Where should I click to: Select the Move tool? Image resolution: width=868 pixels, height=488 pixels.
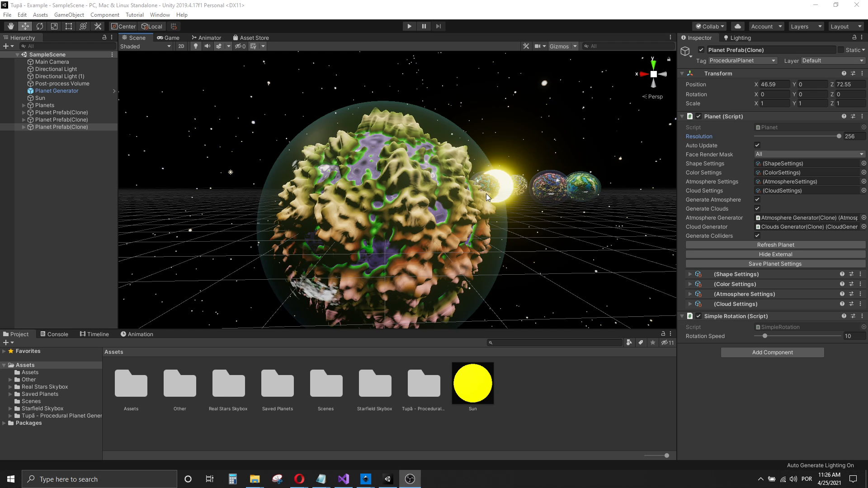(x=25, y=26)
